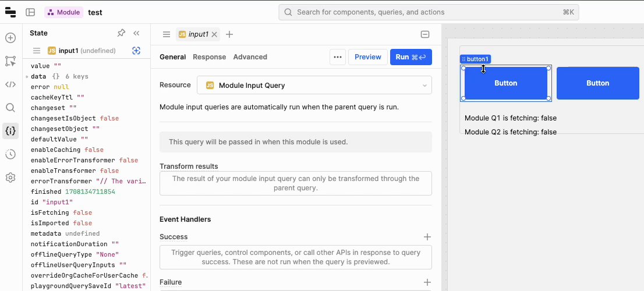
Task: Collapse the State panel with double chevron
Action: [136, 33]
